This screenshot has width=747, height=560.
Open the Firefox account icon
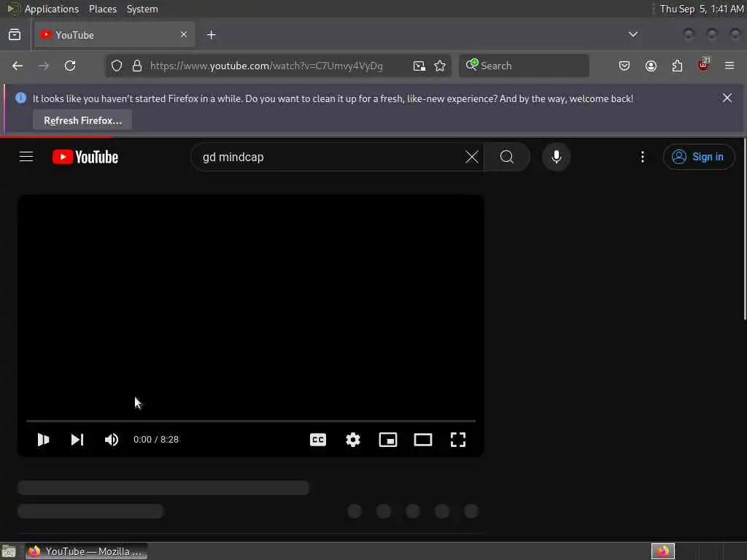pyautogui.click(x=651, y=66)
